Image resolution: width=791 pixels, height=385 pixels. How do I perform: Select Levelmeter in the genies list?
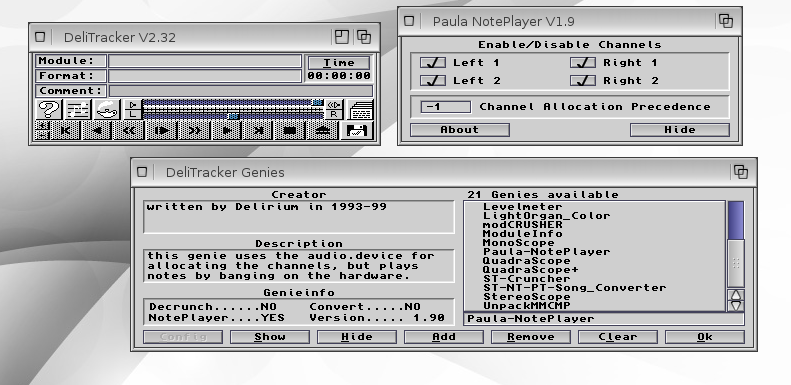[x=594, y=207]
